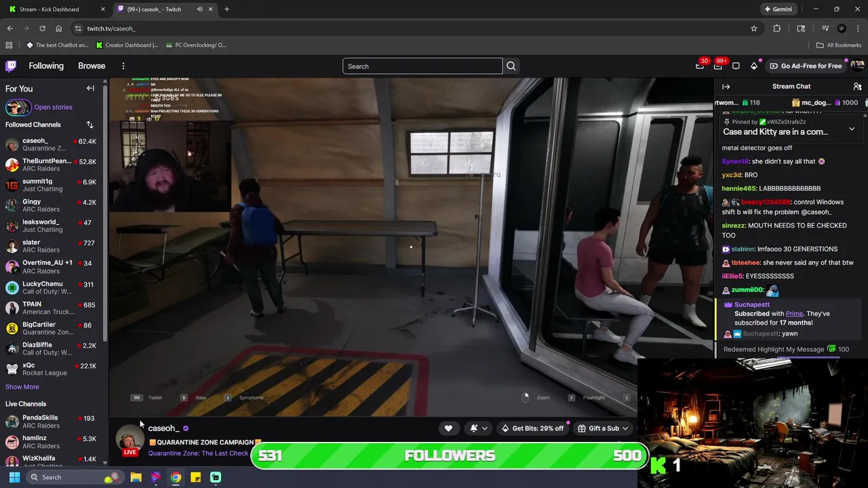Open a new Chrome tab
This screenshot has width=868, height=488.
tap(226, 9)
